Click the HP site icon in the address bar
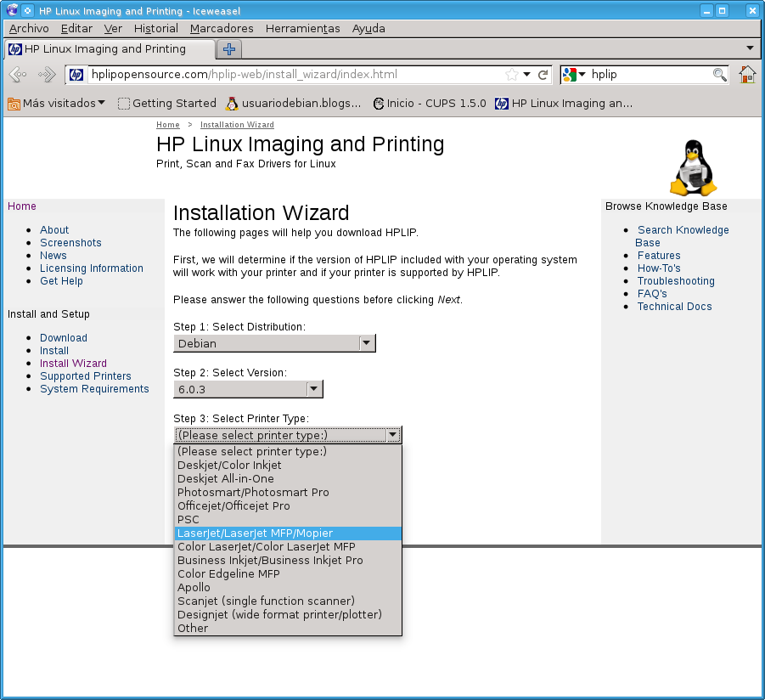The image size is (765, 700). click(76, 75)
